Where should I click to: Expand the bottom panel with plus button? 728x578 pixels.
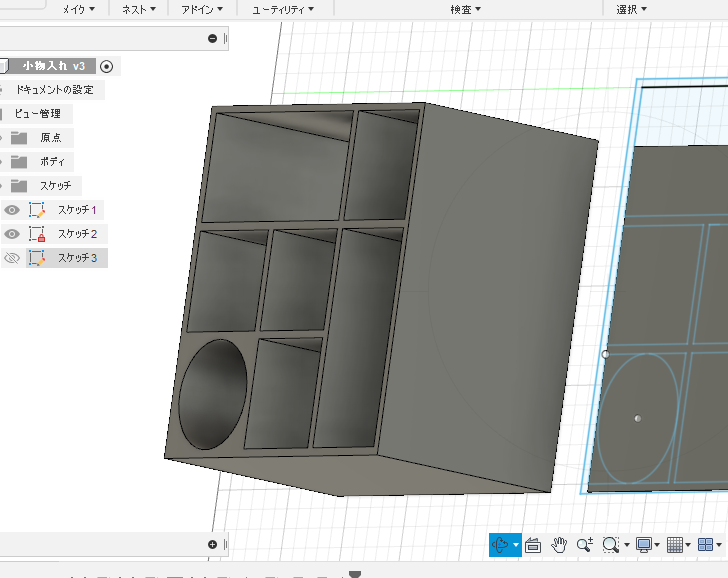[212, 545]
